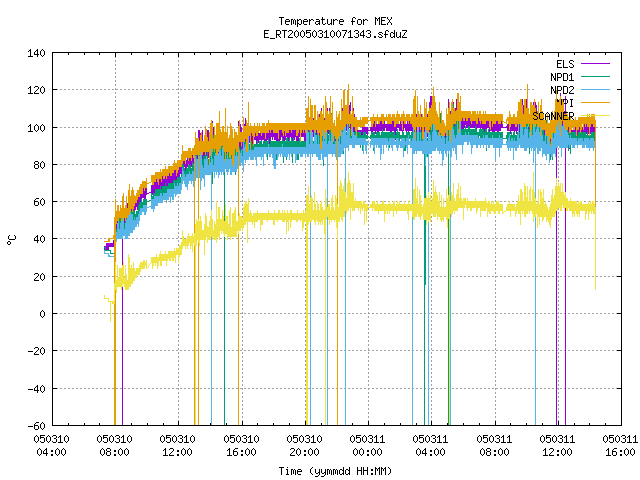
Task: Click the x-axis tick 050310 08:00
Action: [x=115, y=446]
